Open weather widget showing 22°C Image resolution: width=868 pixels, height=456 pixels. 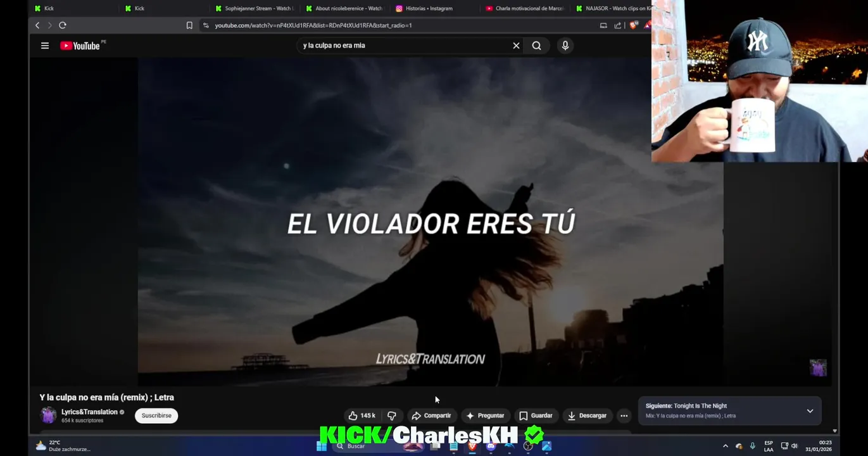point(63,446)
